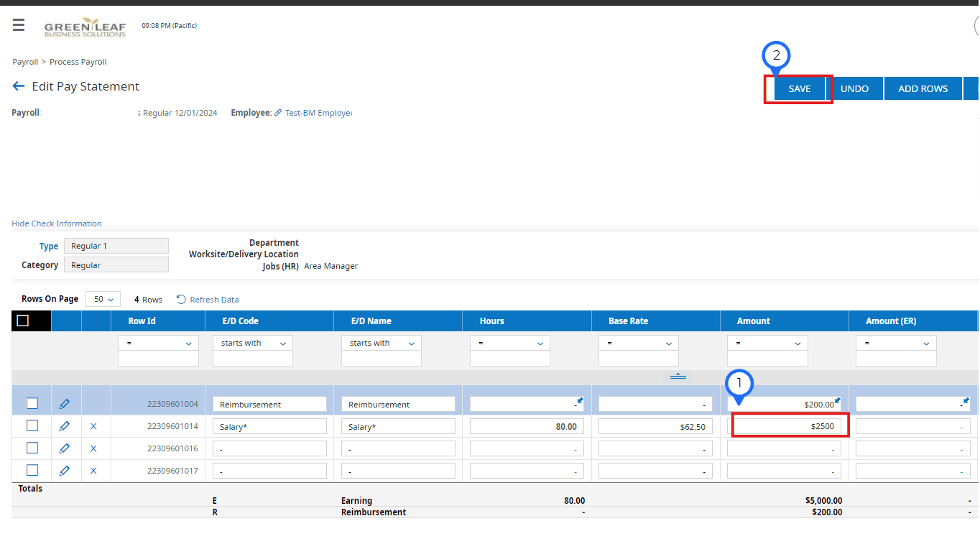980x539 pixels.
Task: Edit row 22309601017 with the pencil icon
Action: point(65,471)
